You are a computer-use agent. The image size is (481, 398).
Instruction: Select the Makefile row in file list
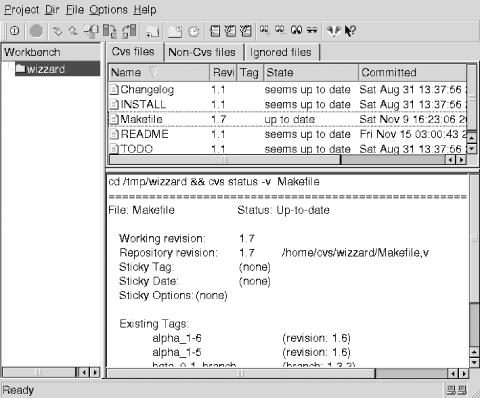287,119
